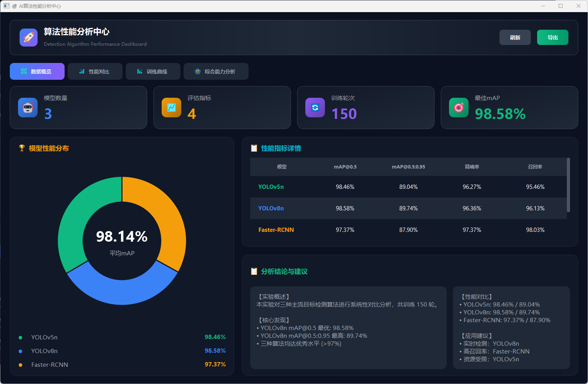
Task: Switch to the 性能对比 tab
Action: click(95, 72)
